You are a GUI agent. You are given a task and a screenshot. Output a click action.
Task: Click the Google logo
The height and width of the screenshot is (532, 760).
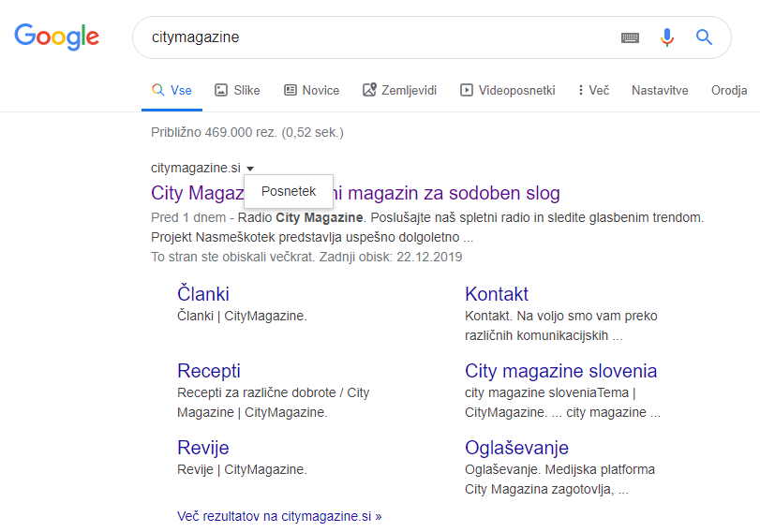57,37
